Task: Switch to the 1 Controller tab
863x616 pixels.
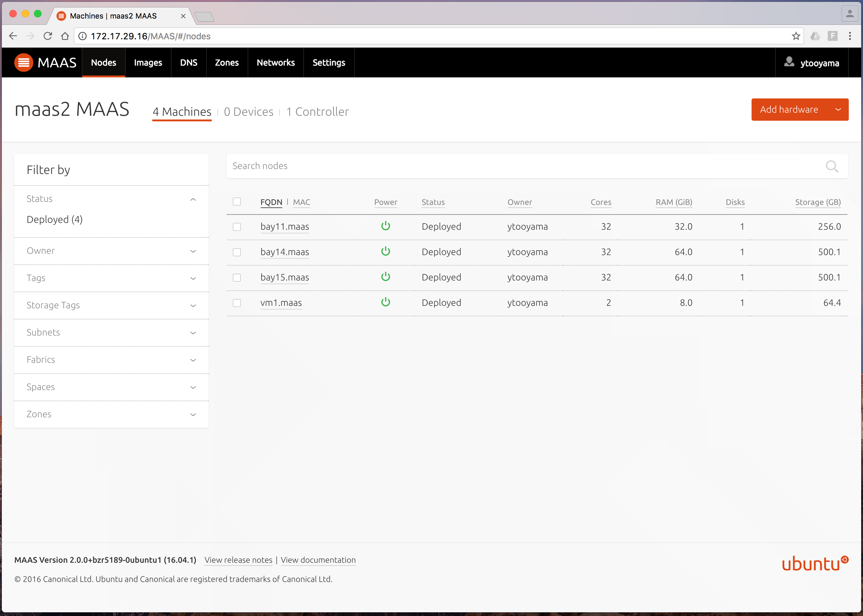Action: pos(317,112)
